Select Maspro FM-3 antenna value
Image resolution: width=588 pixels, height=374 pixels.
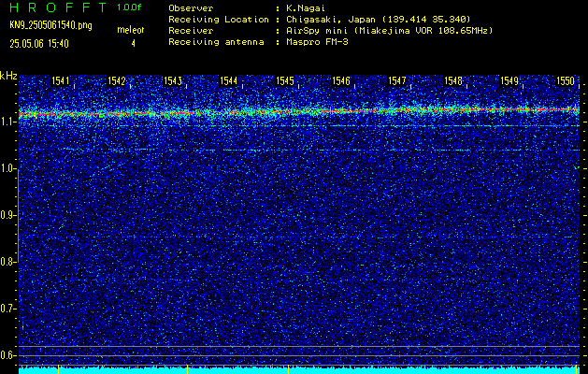click(317, 42)
